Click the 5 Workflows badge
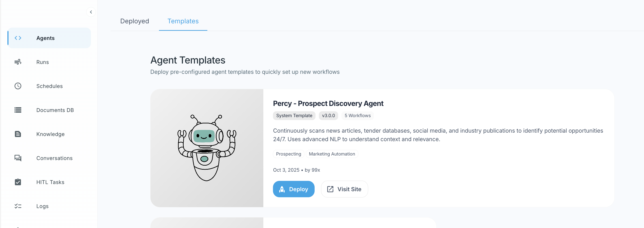644x228 pixels. pos(358,116)
